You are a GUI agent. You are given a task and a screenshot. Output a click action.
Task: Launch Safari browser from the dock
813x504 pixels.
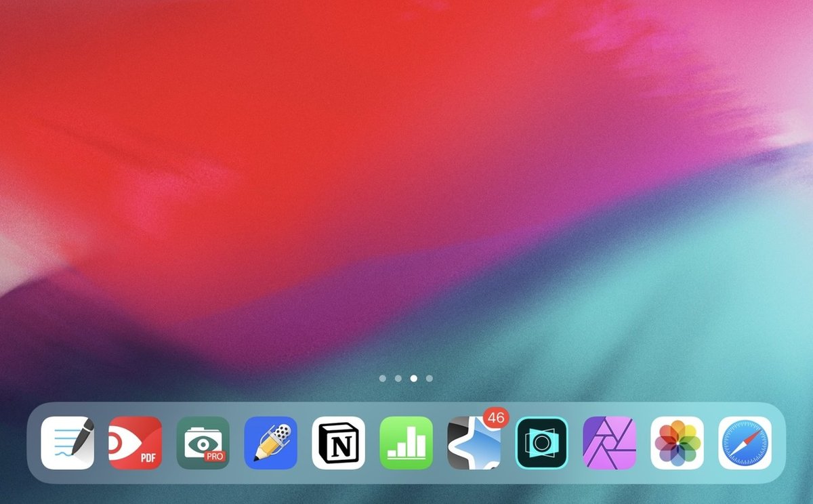745,443
